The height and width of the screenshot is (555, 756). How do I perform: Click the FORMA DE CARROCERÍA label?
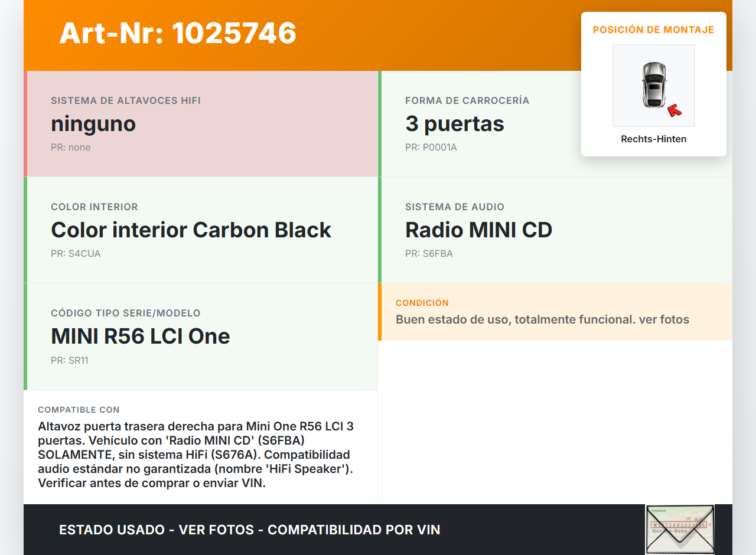[467, 101]
